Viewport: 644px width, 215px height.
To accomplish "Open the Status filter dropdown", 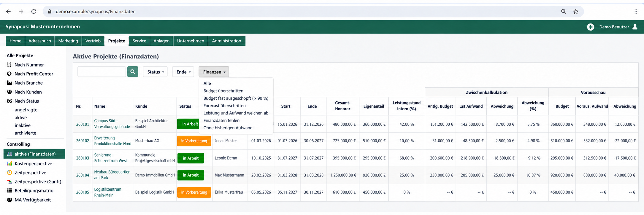I will pyautogui.click(x=155, y=72).
